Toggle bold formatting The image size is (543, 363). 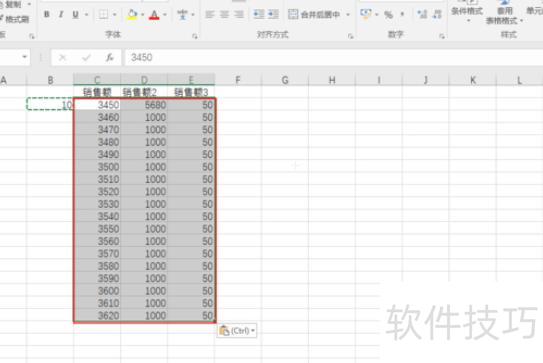47,14
